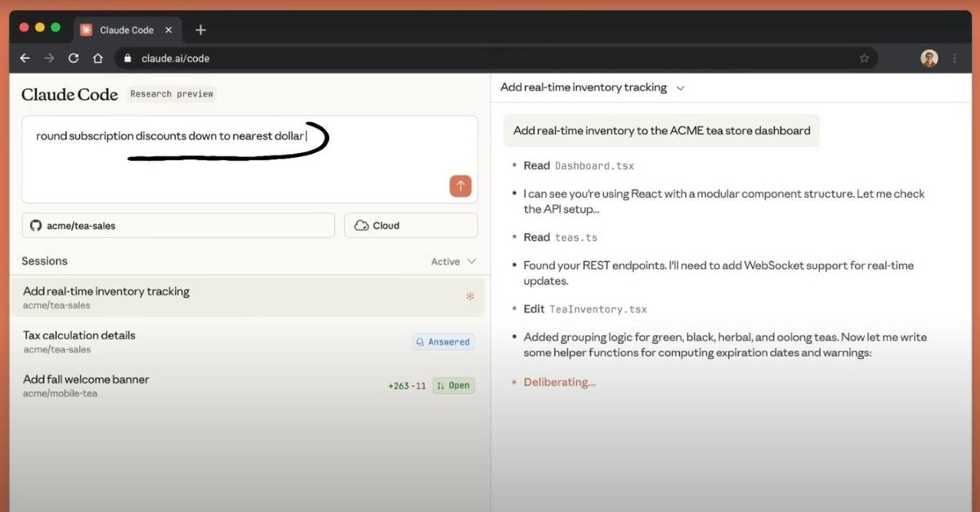The width and height of the screenshot is (980, 512).
Task: Click the browser forward arrow
Action: (x=49, y=58)
